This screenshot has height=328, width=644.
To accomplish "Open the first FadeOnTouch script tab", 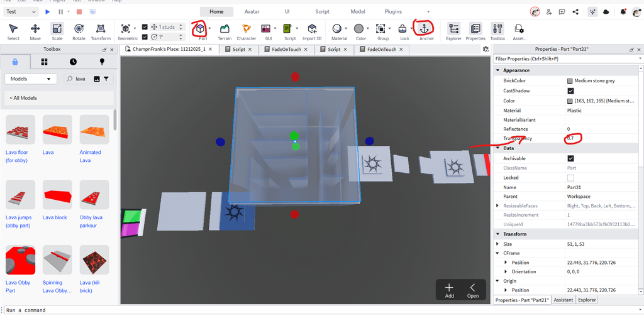I will [x=287, y=49].
